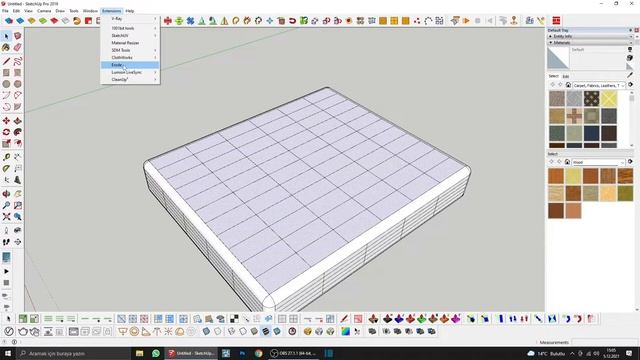Select the Push/Pull tool
Screen dimensions: 640x360
pos(18,121)
